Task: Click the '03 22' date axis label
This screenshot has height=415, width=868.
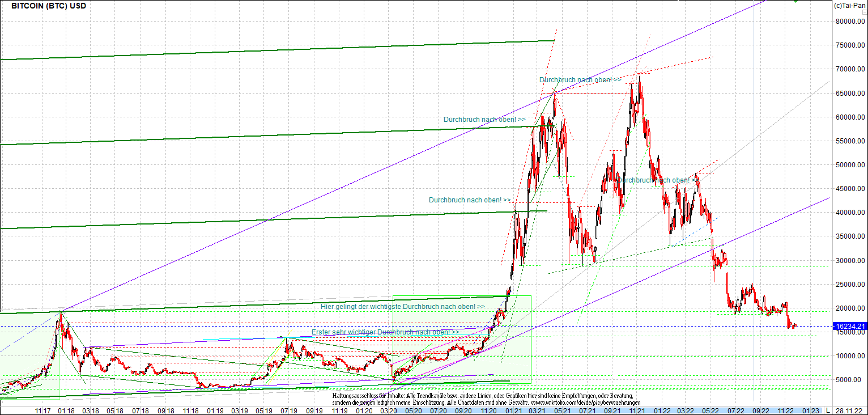Action: click(687, 410)
